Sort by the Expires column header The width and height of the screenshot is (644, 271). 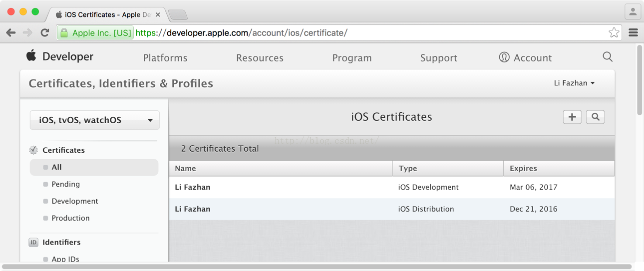click(559, 169)
